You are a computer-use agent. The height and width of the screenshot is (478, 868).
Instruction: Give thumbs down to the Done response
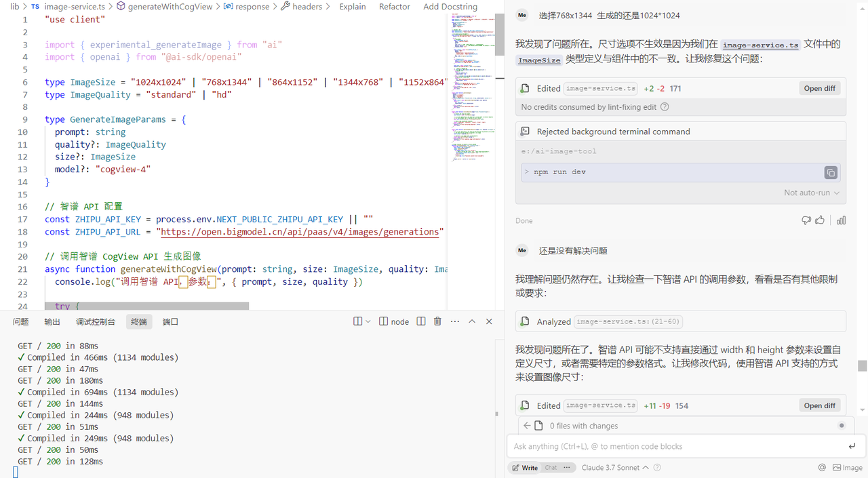click(806, 220)
